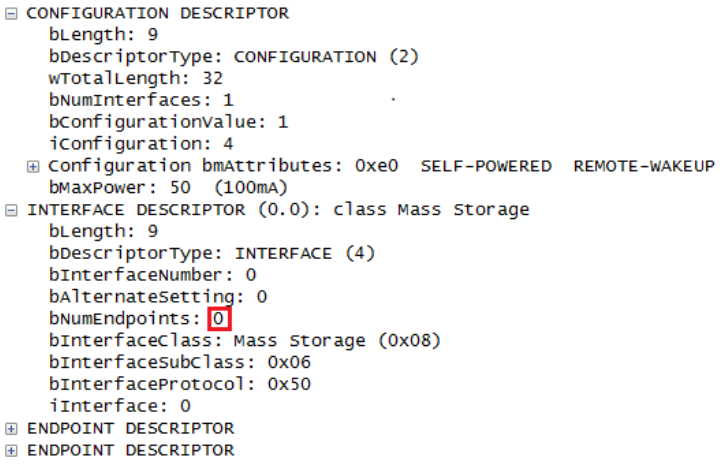Viewport: 724px width, 465px height.
Task: Collapse the INTERFACE DESCRIPTOR node
Action: pos(11,210)
